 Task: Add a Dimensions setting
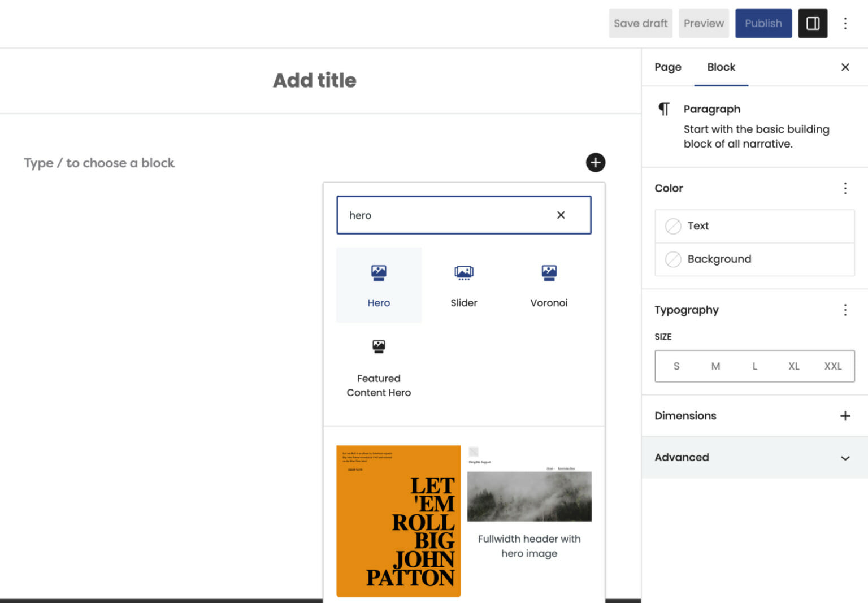845,416
